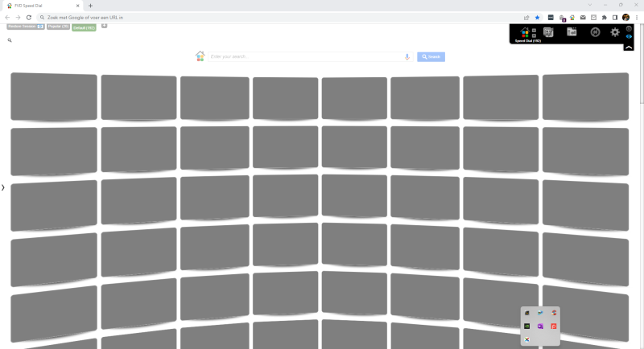The width and height of the screenshot is (644, 349).
Task: Click the light envelope extension icon
Action: point(593,18)
